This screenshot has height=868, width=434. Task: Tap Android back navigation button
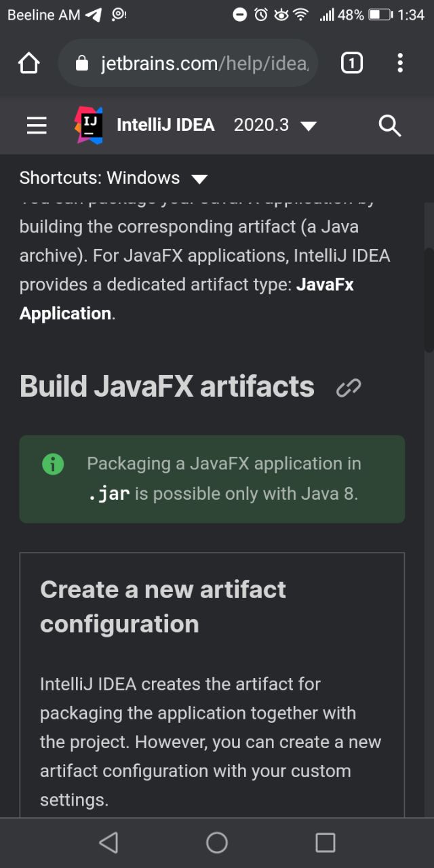point(108,842)
